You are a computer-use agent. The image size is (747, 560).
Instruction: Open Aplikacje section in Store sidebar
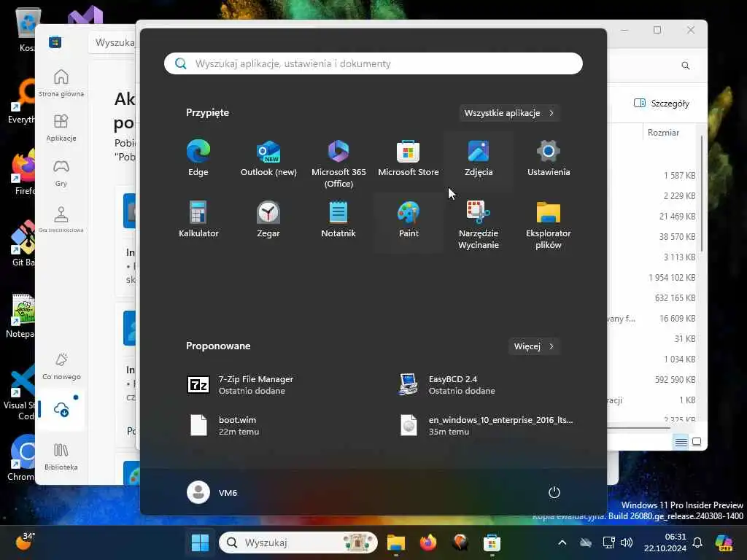pyautogui.click(x=61, y=128)
